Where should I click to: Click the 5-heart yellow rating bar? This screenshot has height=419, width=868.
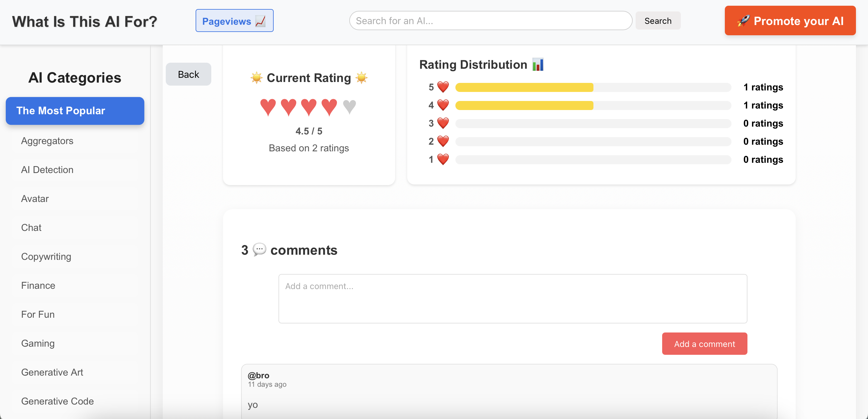524,87
